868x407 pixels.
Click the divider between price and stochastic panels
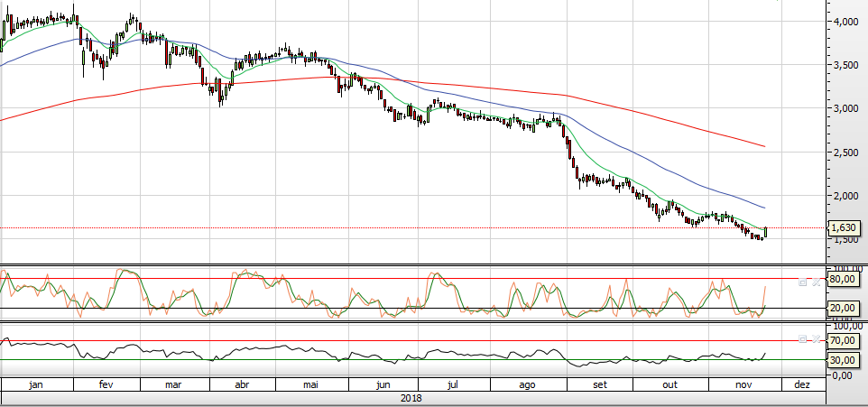tap(413, 264)
